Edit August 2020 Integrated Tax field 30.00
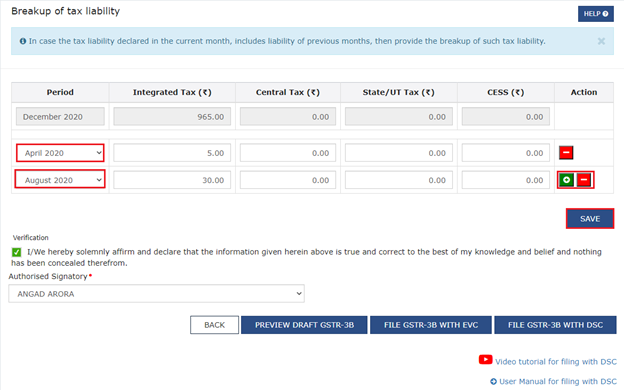Screen dimensions: 624x390 172,180
